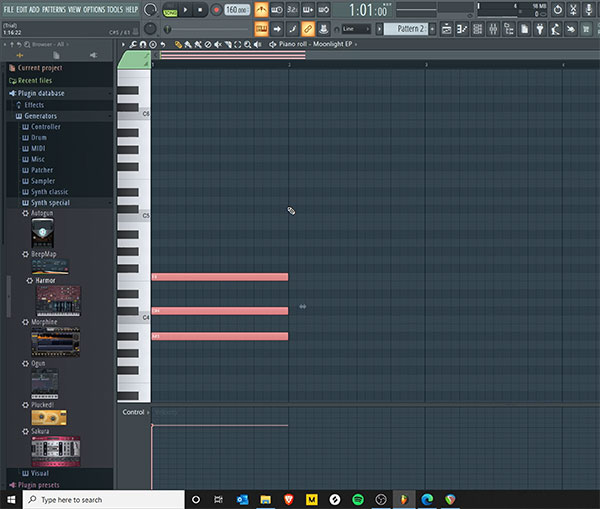
Task: Collapse the Generators folder in browser
Action: [40, 116]
